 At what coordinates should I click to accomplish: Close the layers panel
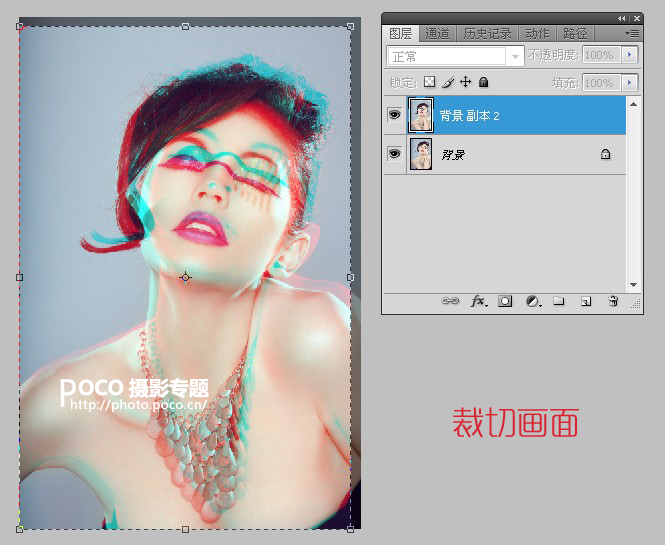[x=637, y=18]
